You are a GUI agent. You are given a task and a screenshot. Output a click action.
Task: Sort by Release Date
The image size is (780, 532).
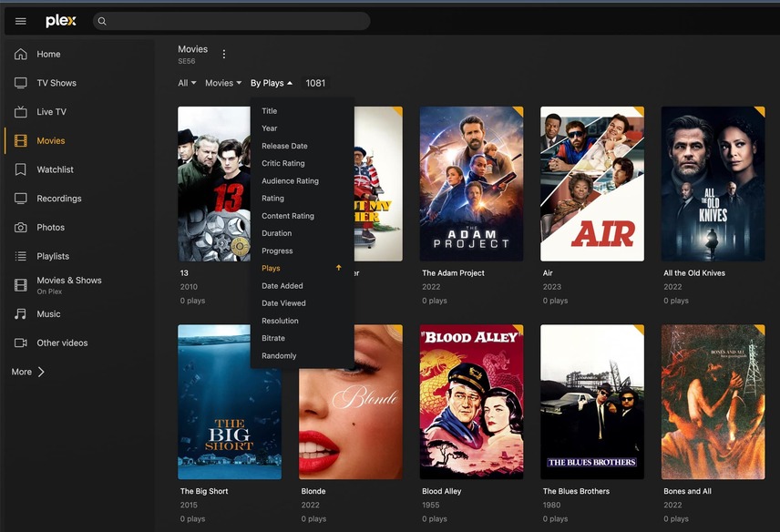coord(284,146)
